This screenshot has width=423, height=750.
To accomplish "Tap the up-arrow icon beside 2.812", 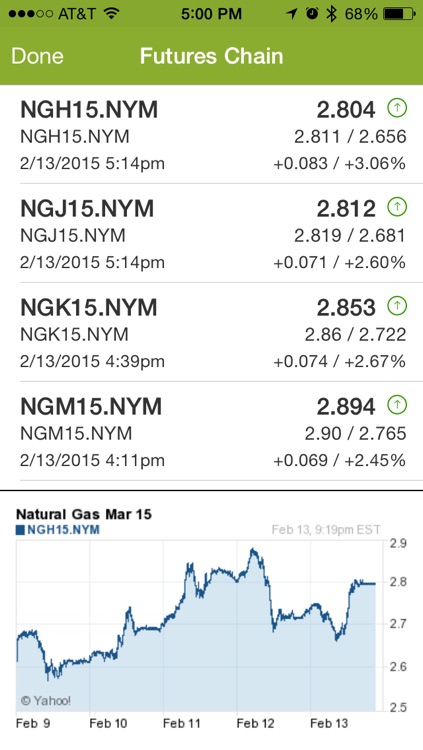I will point(397,207).
